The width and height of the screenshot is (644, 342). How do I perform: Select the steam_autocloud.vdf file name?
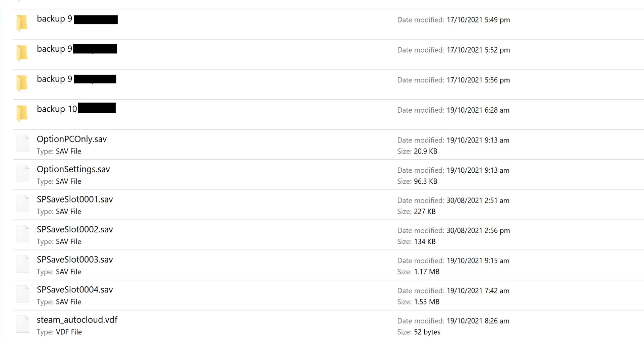click(77, 320)
